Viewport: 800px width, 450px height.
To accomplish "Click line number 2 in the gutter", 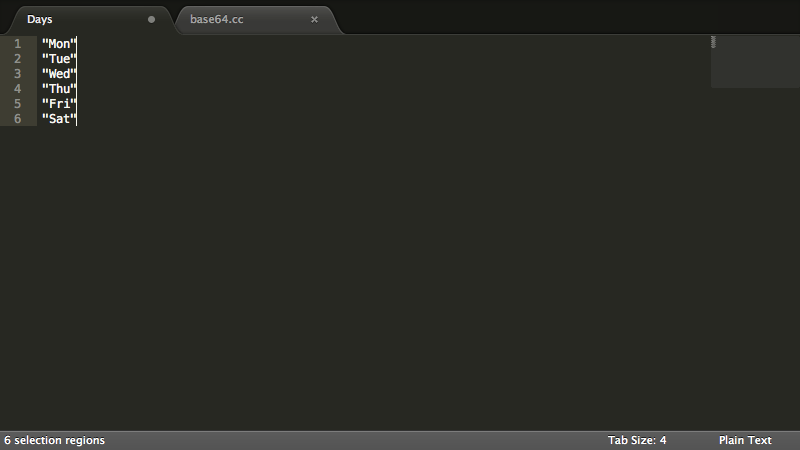I will (17, 59).
